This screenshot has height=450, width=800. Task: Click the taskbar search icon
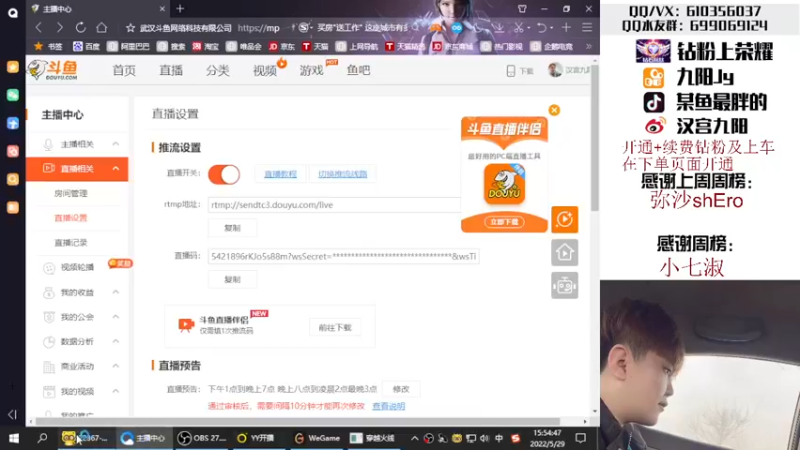42,438
